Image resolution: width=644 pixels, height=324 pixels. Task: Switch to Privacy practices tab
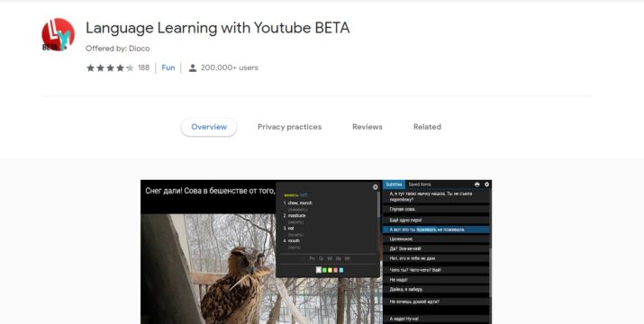click(x=289, y=127)
